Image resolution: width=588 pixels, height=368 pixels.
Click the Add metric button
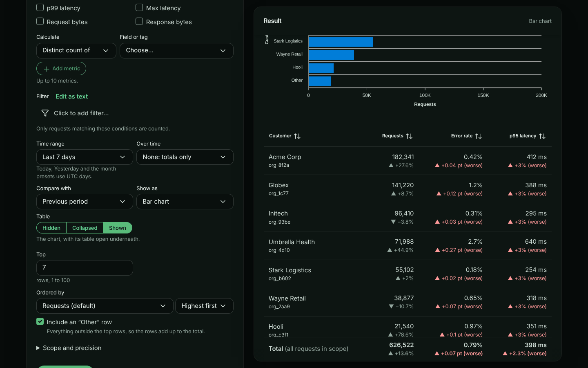click(61, 69)
